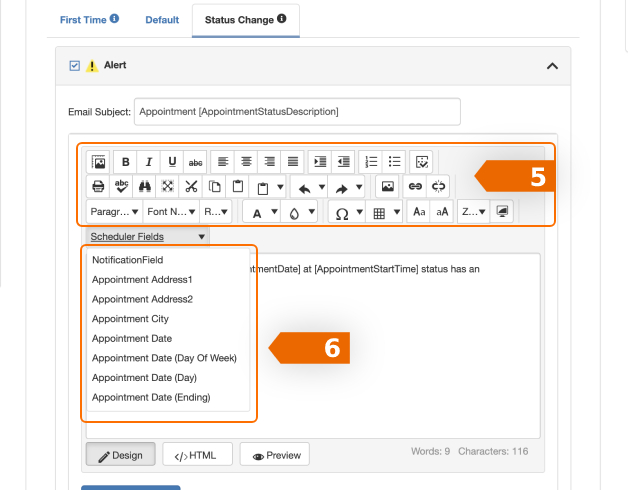Screen dimensions: 628x490
Task: Switch to the First Time tab
Action: pyautogui.click(x=89, y=19)
